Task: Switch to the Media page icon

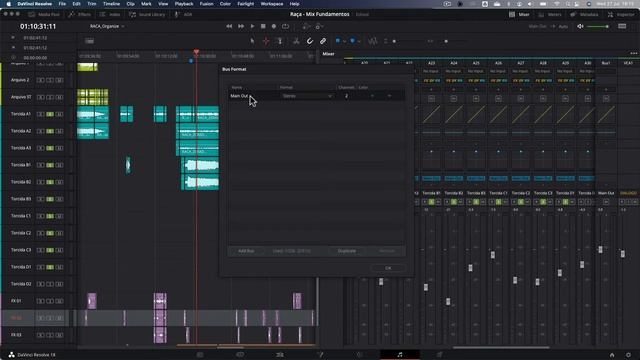Action: (200, 355)
